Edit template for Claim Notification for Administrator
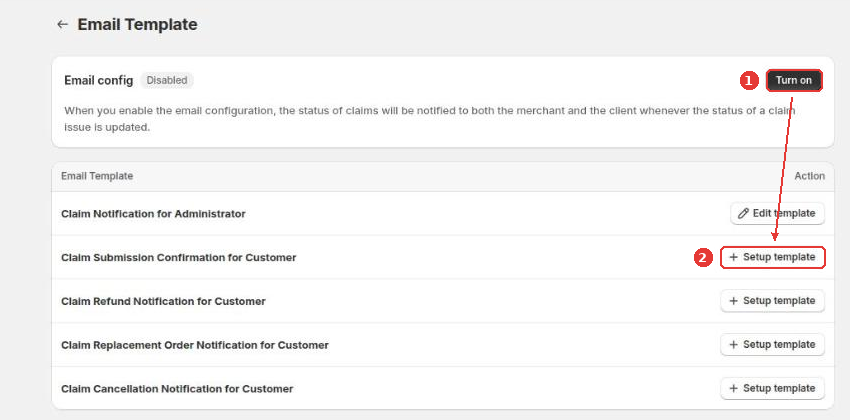Viewport: 850px width, 420px height. pos(777,214)
